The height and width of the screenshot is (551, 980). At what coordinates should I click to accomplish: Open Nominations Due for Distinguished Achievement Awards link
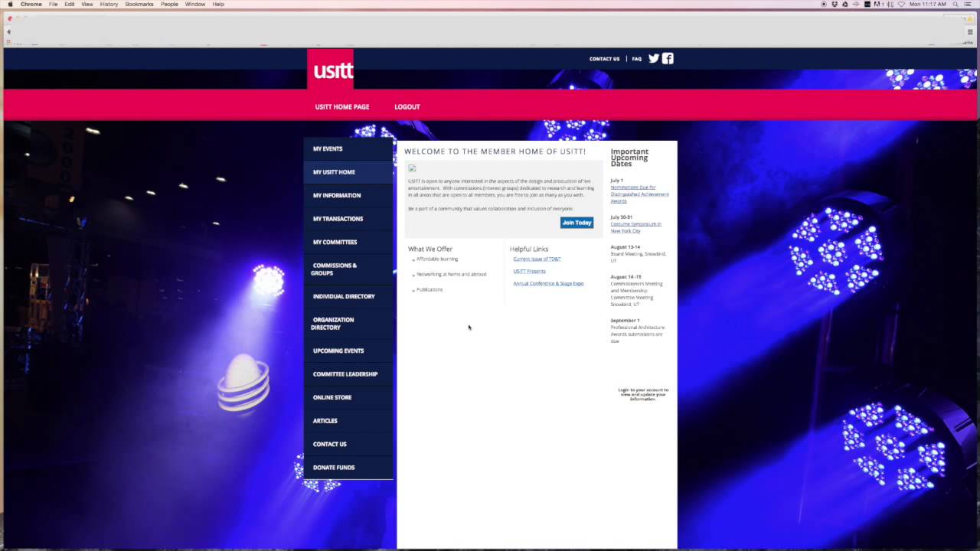click(639, 194)
